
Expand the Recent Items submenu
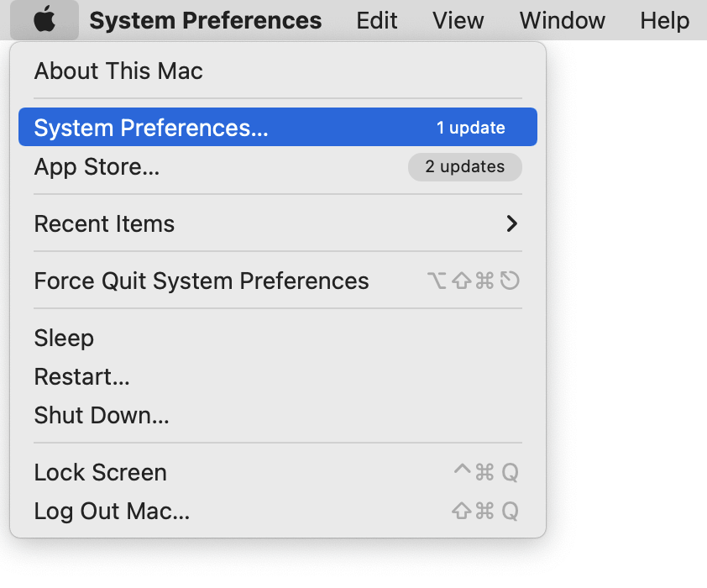coord(104,223)
